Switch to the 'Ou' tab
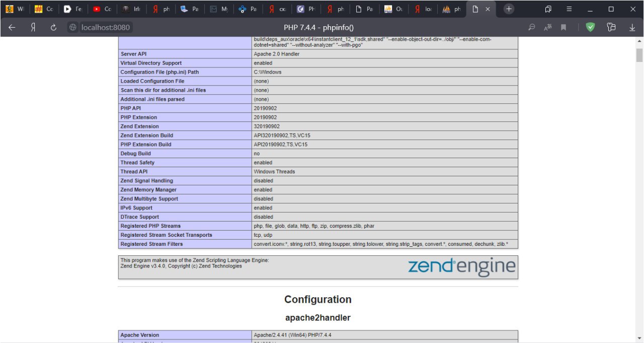 393,9
